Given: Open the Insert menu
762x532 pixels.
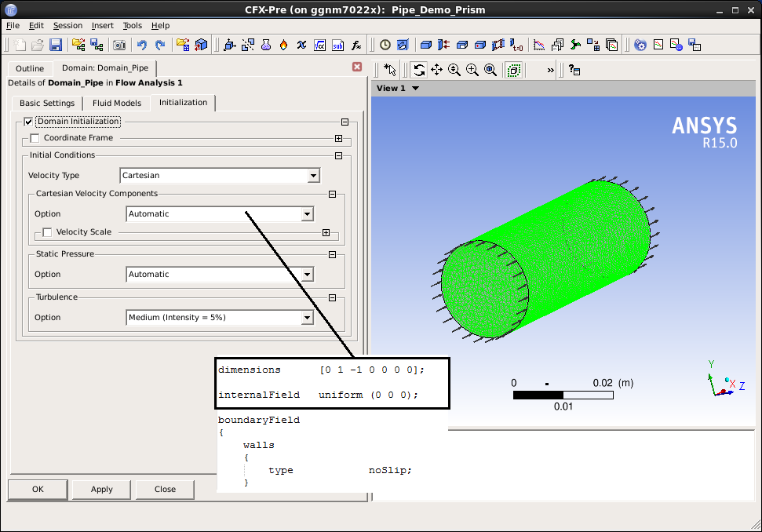Looking at the screenshot, I should 103,26.
